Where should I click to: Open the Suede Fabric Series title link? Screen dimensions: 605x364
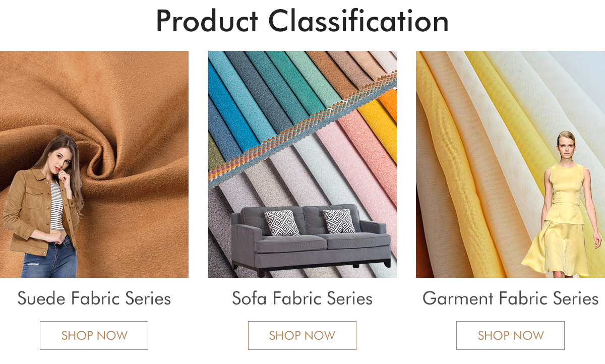click(94, 298)
